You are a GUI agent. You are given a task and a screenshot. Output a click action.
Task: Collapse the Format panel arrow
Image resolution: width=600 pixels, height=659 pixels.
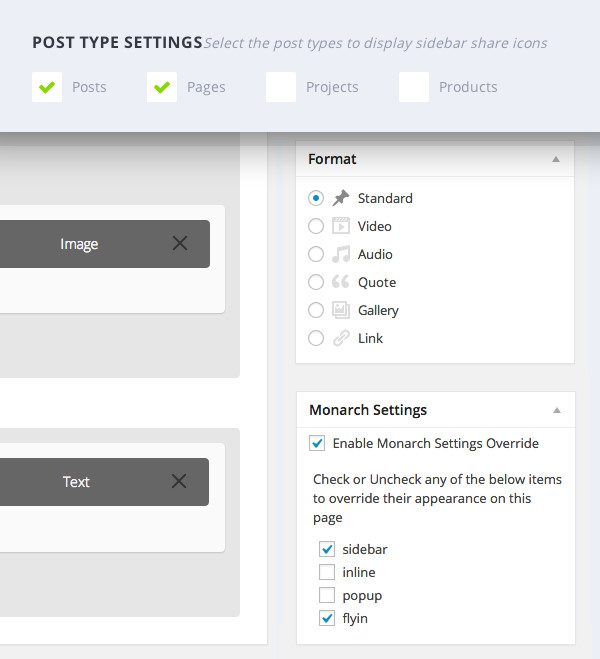[x=556, y=159]
